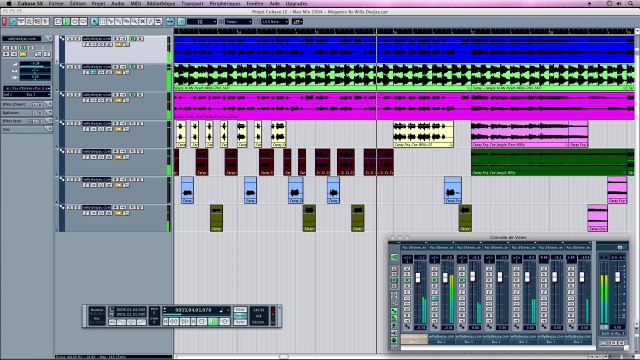
Task: Open the Projet menu
Action: 98,3
